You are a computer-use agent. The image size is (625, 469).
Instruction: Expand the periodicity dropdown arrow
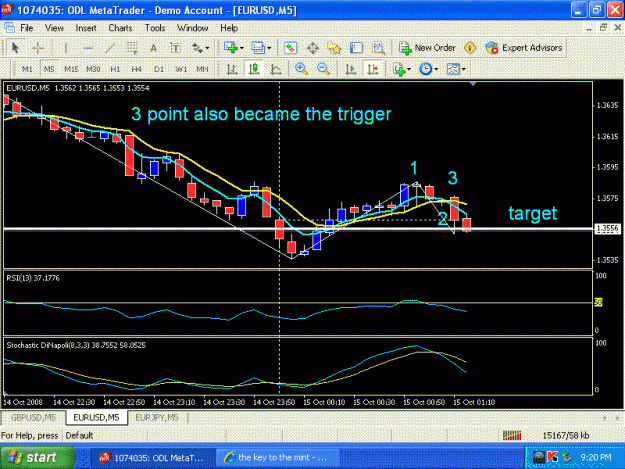click(436, 69)
